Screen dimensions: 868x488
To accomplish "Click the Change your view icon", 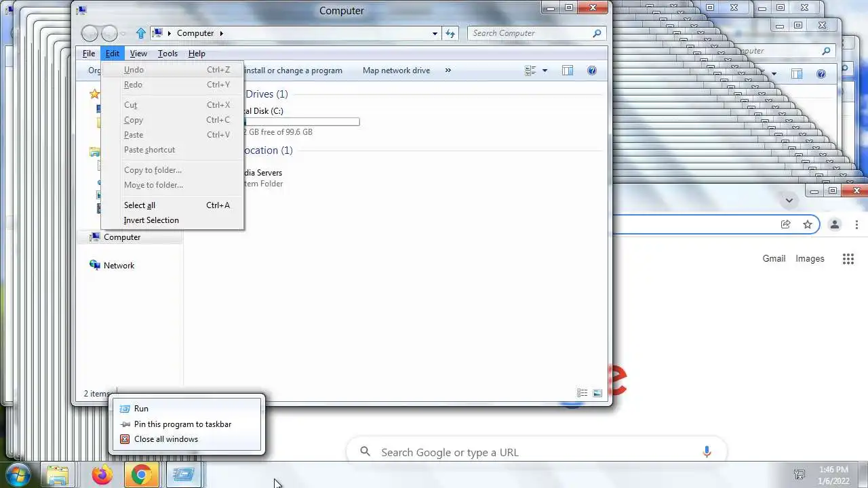I will click(530, 70).
